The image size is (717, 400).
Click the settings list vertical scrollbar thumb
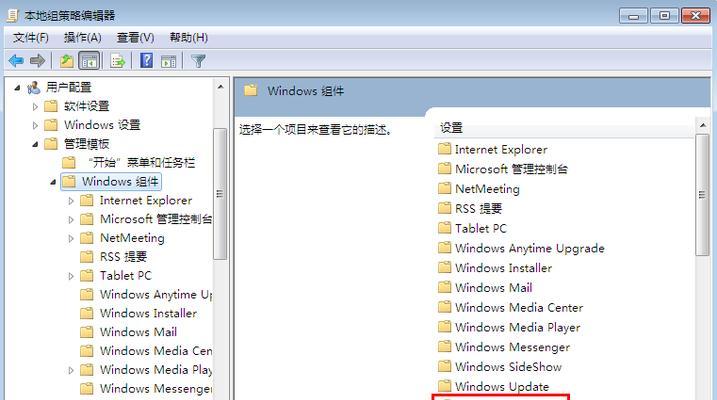click(702, 195)
